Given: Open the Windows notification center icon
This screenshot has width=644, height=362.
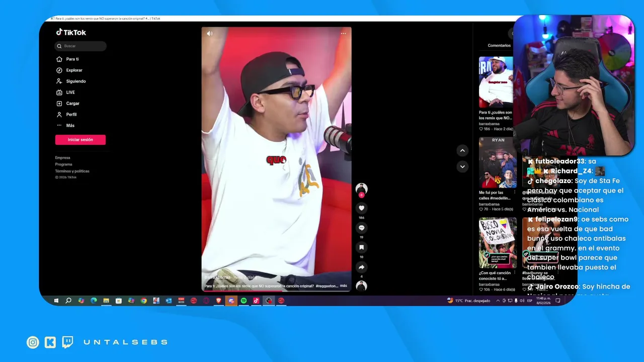Looking at the screenshot, I should coord(558,301).
